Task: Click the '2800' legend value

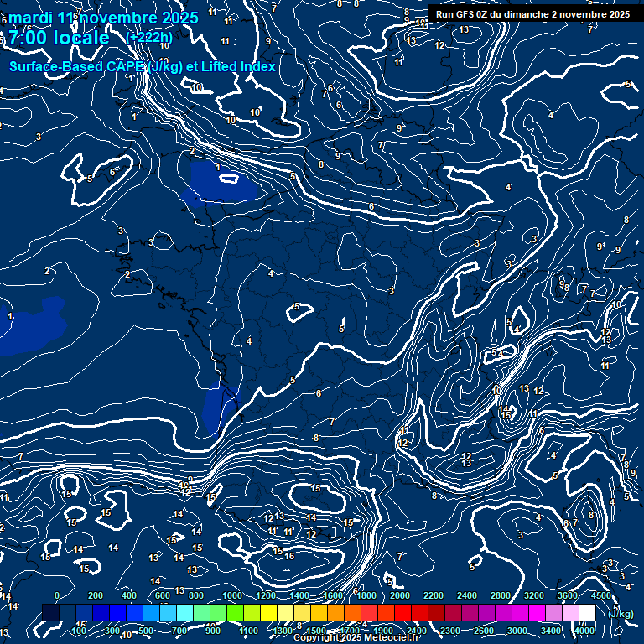Action: 501,595
